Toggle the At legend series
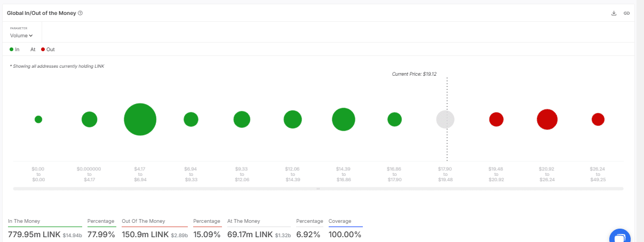Image resolution: width=644 pixels, height=242 pixels. (x=33, y=50)
